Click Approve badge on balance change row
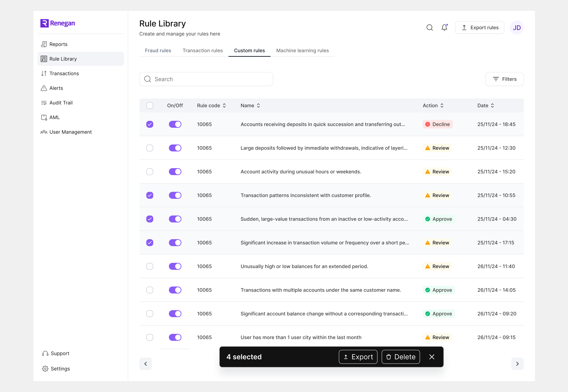Screen dimensions: 568x392 pos(439,314)
